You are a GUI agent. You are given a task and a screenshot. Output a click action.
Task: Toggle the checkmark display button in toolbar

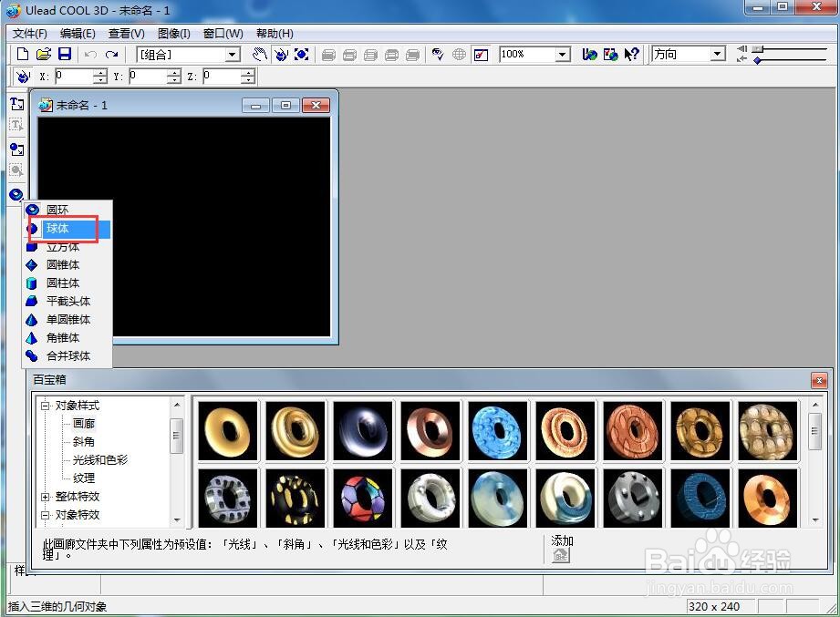click(481, 55)
